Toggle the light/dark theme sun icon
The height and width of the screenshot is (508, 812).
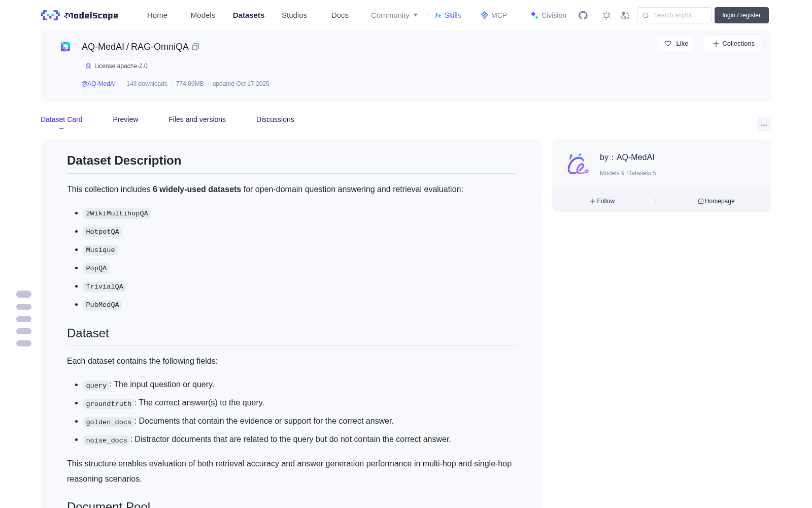pos(606,15)
